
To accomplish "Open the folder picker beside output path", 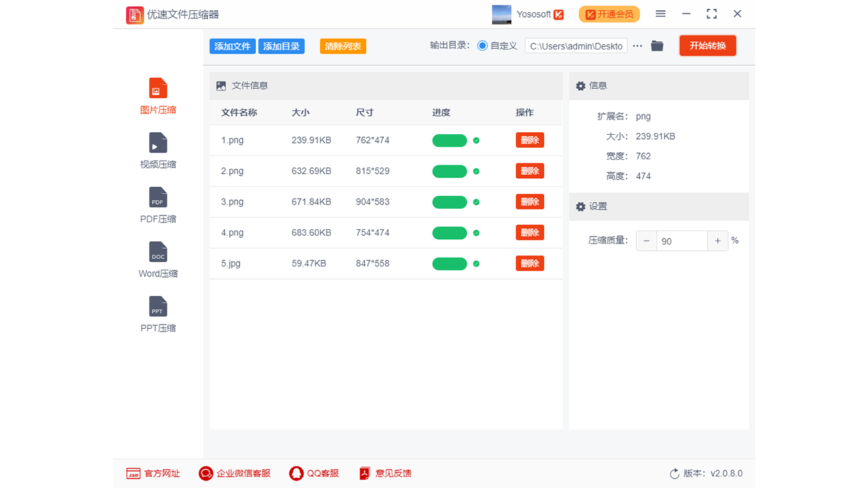I will [x=656, y=45].
